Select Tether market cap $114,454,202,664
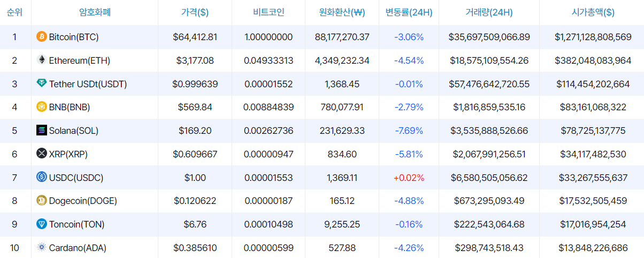This screenshot has width=644, height=258. 593,84
